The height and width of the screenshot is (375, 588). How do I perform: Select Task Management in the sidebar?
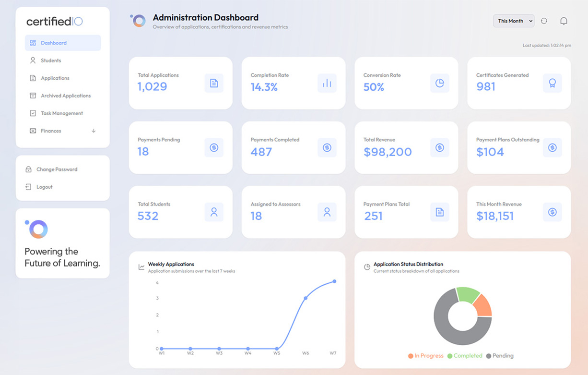pos(61,113)
